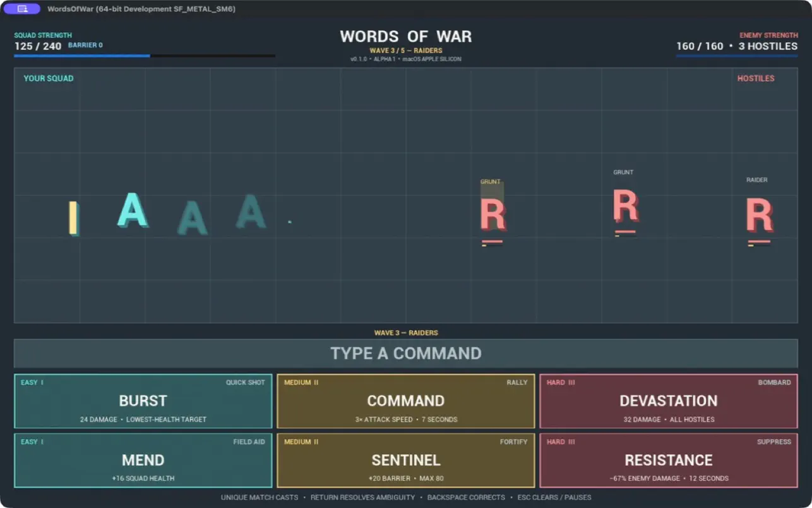Pick the DEVASTATION bombard card

coord(669,401)
